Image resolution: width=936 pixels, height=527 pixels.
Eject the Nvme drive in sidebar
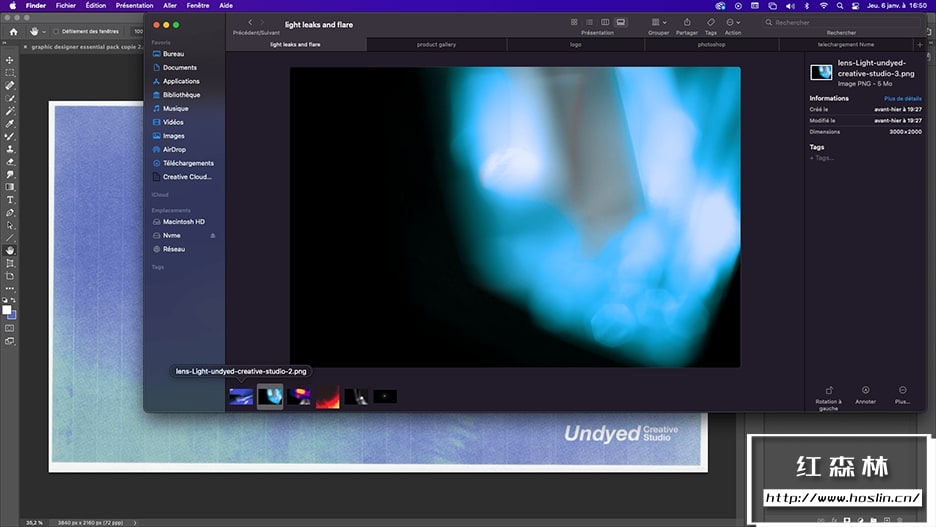point(213,236)
